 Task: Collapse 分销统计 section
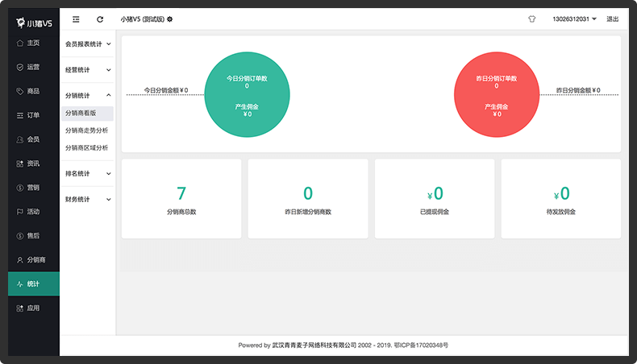point(87,95)
